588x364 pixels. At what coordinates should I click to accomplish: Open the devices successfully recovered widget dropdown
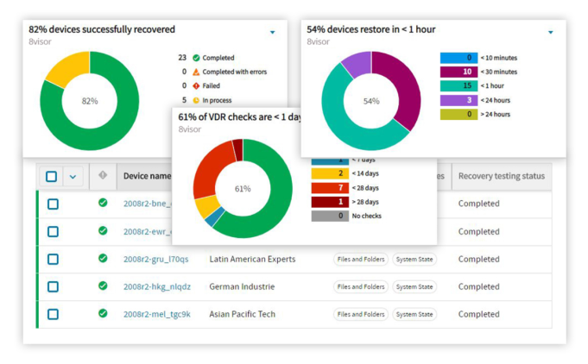(x=273, y=33)
